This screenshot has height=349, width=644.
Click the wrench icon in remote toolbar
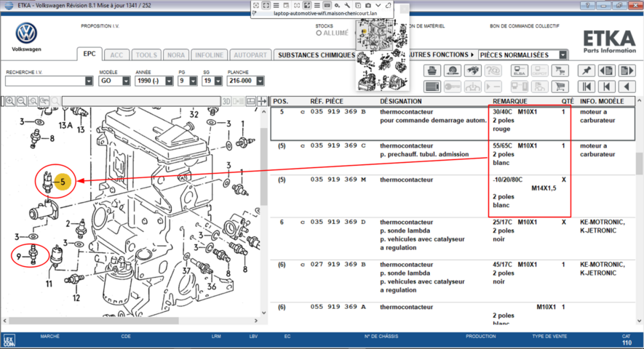click(x=347, y=5)
